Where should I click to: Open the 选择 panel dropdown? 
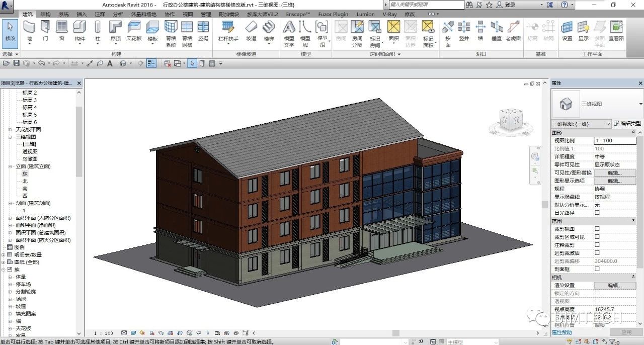(10, 54)
